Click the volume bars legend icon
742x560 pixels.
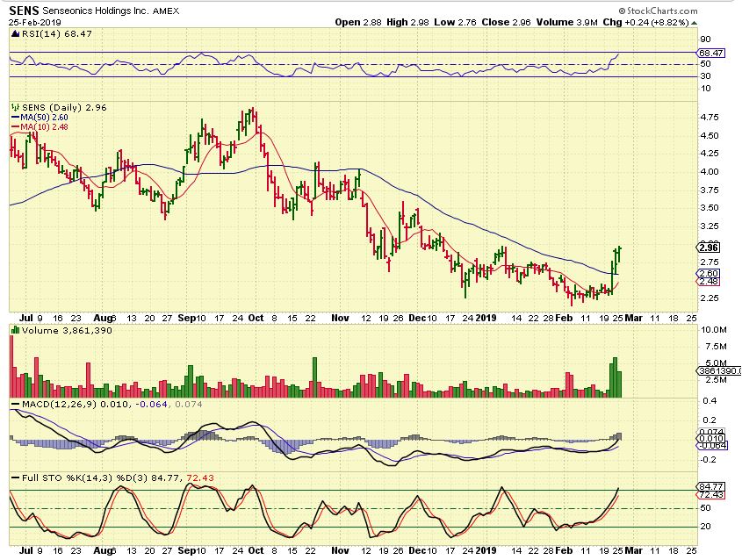pyautogui.click(x=15, y=330)
